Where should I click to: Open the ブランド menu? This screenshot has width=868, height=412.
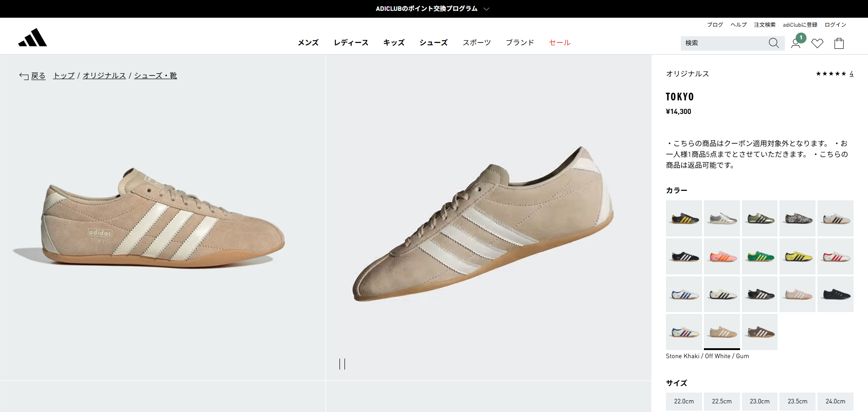[520, 43]
